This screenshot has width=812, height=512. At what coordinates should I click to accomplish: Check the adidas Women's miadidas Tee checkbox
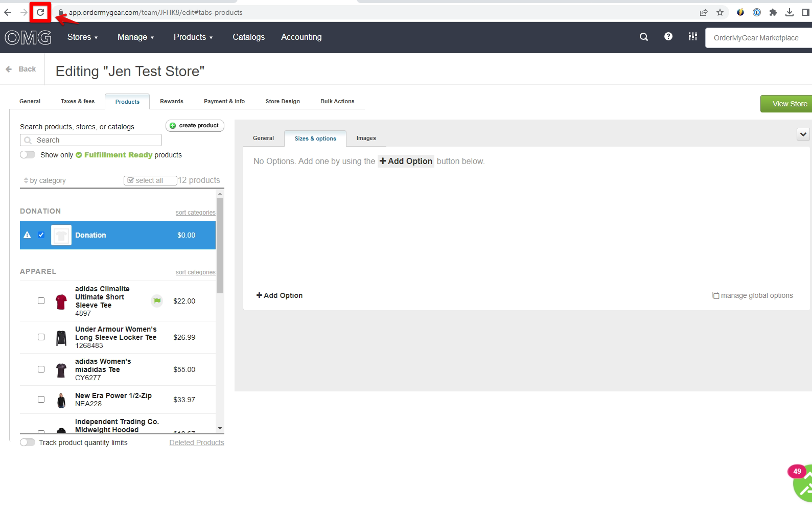[x=41, y=369]
